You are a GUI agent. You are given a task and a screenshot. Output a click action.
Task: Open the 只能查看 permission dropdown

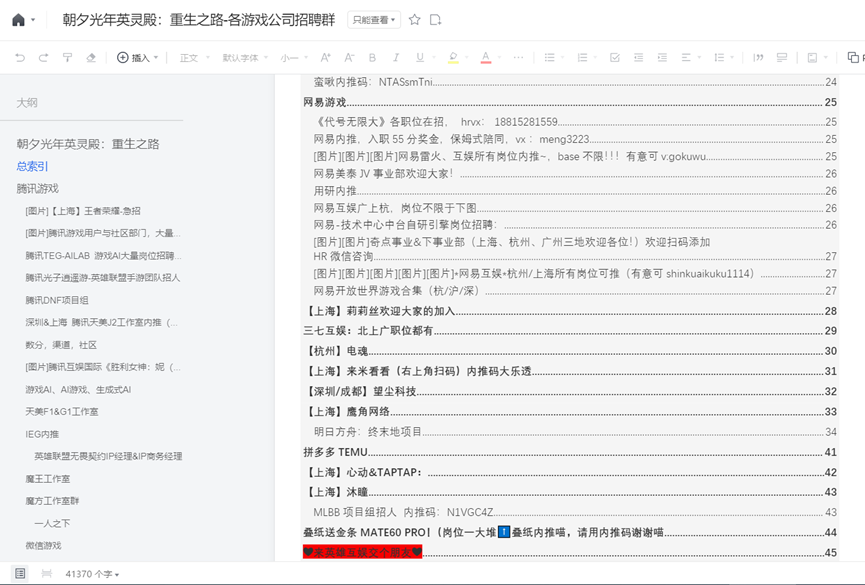(x=374, y=20)
